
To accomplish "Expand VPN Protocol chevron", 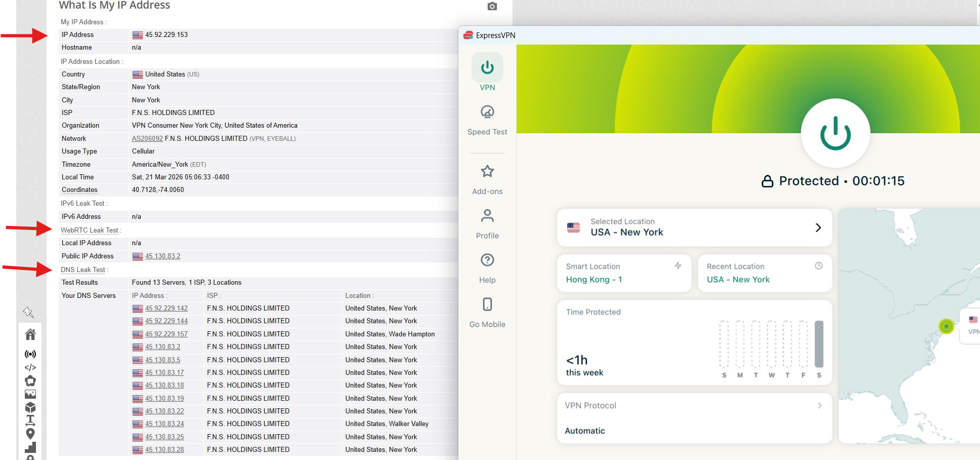I will pos(819,405).
